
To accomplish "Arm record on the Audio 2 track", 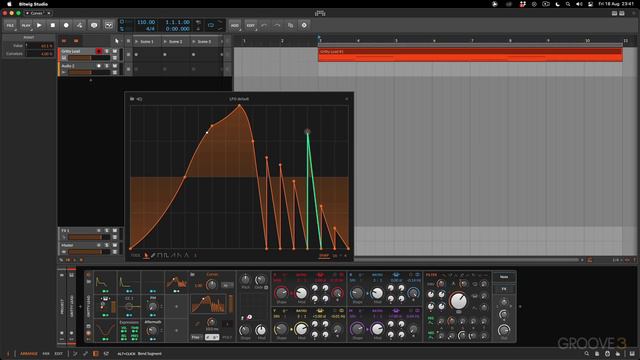I will [x=99, y=66].
